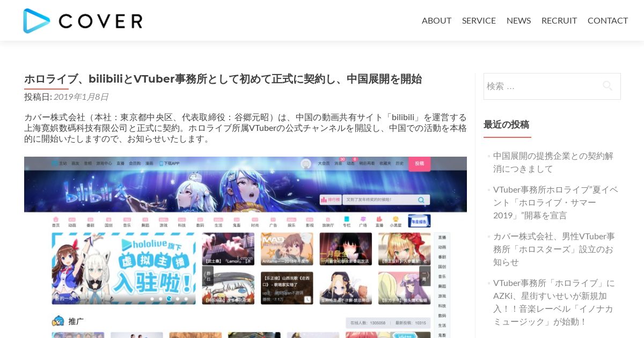Screen dimensions: 644x338
Task: Click the post date 2019年1月8日
Action: (x=81, y=97)
